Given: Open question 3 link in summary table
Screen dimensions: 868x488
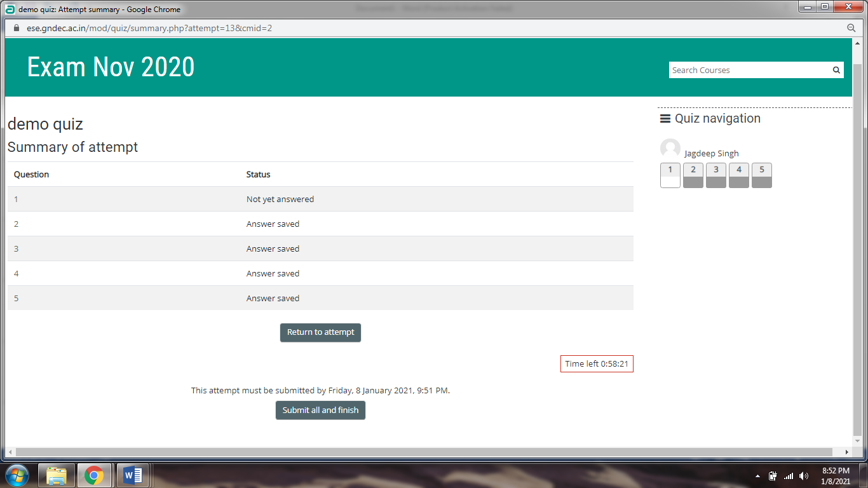Looking at the screenshot, I should [17, 248].
